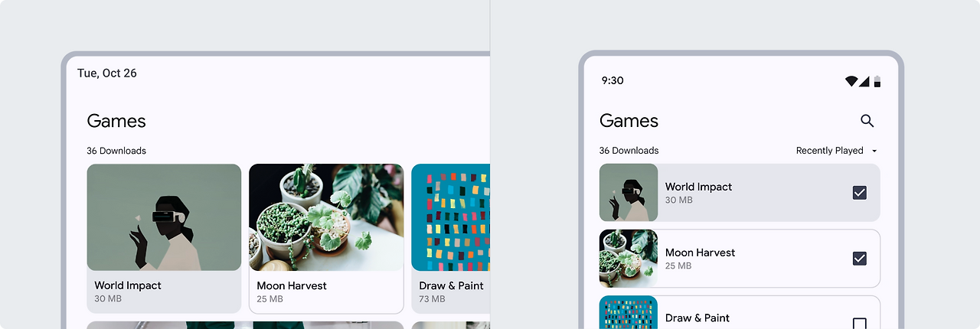Viewport: 980px width, 329px height.
Task: Select World Impact thumbnail in phone list
Action: click(629, 193)
